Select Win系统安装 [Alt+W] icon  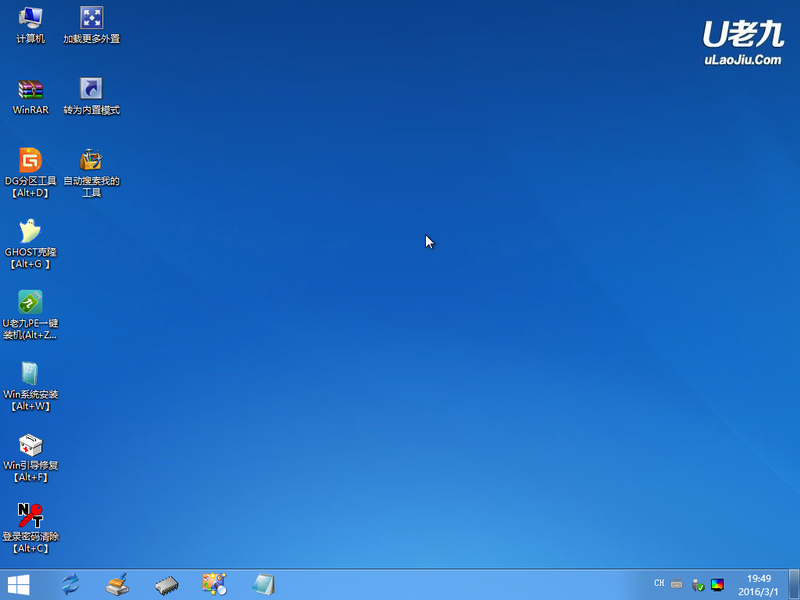[30, 386]
